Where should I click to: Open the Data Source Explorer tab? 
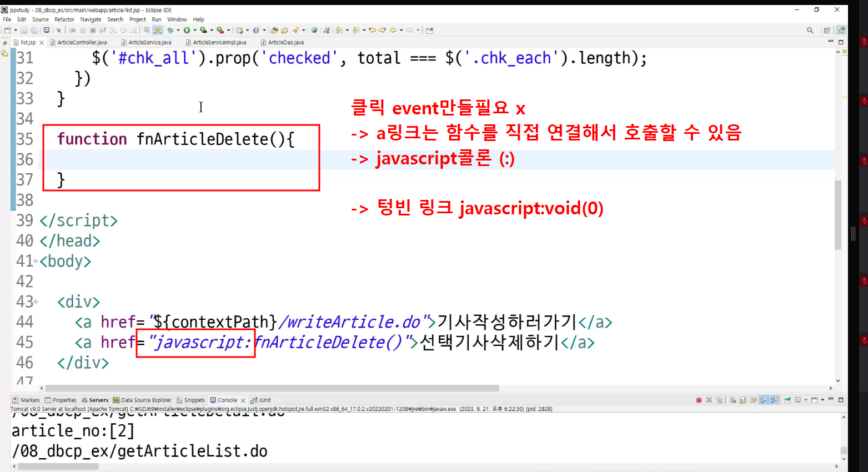click(142, 400)
